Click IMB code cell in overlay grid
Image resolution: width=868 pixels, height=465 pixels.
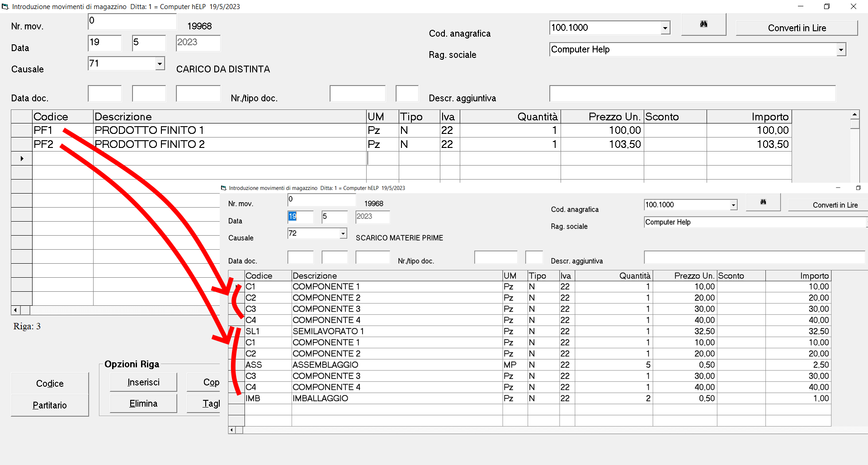tap(268, 399)
